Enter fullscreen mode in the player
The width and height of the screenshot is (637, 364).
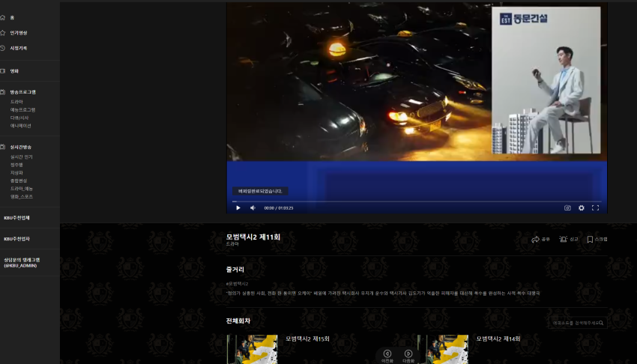[595, 207]
